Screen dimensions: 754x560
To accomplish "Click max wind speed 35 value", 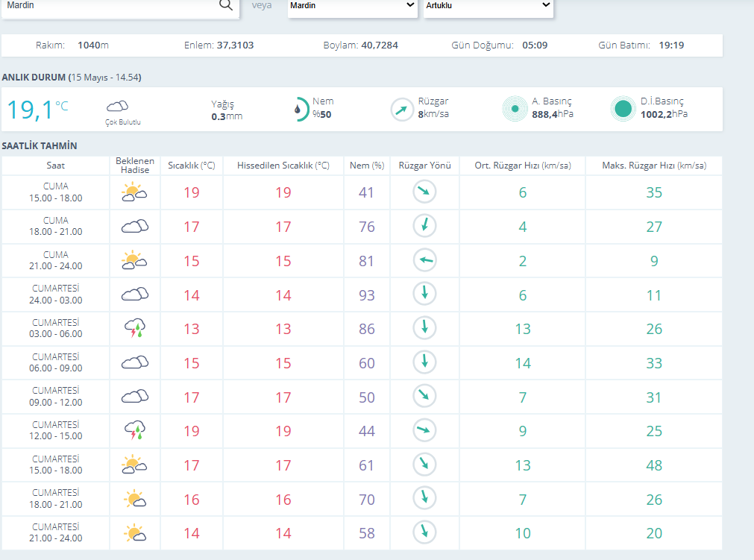I will click(654, 192).
